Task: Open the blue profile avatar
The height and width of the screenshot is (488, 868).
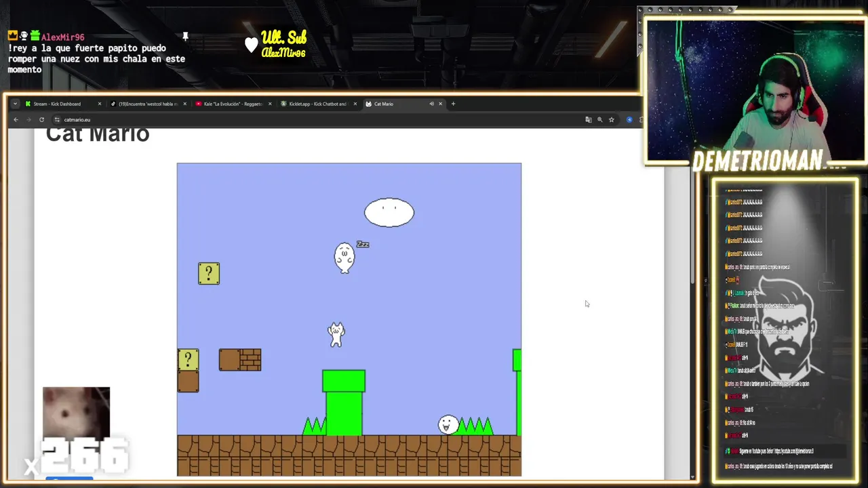Action: [629, 119]
